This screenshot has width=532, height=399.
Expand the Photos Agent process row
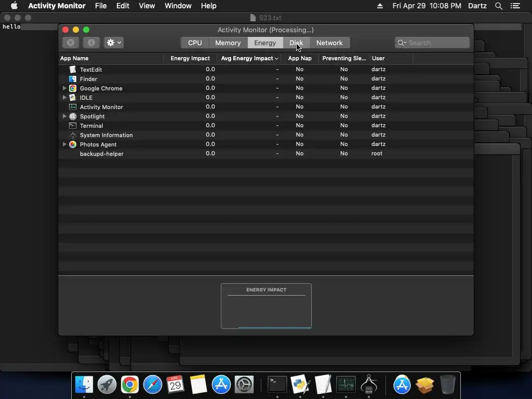tap(64, 144)
